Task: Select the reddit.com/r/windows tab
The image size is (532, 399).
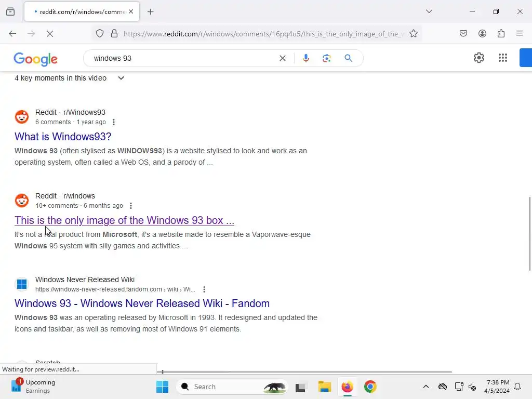Action: coord(82,11)
